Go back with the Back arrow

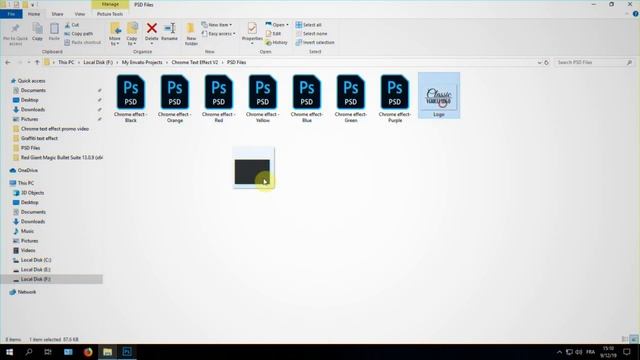coord(8,62)
